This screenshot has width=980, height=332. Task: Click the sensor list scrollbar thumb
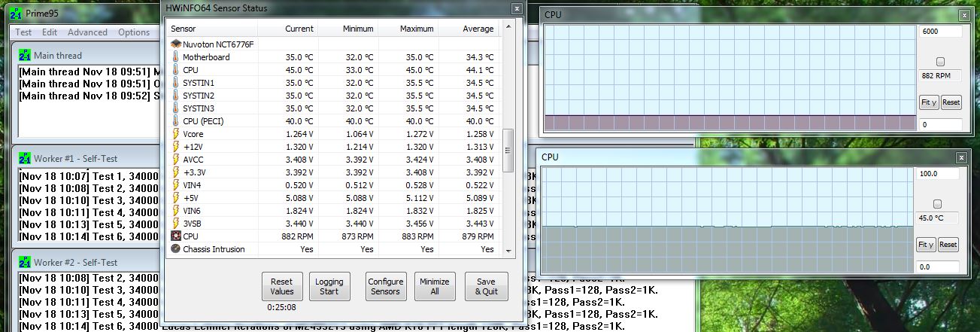pyautogui.click(x=508, y=150)
